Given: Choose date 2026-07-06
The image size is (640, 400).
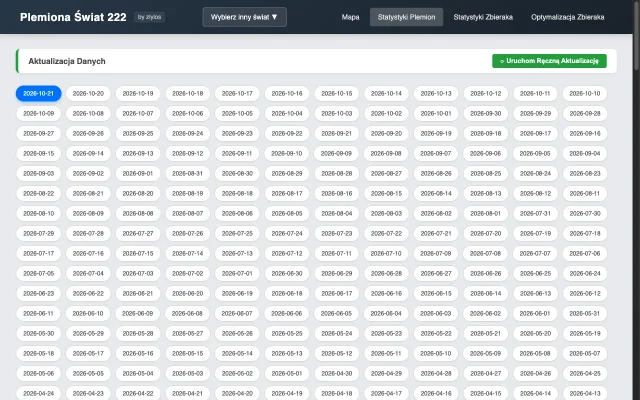Looking at the screenshot, I should pos(585,253).
